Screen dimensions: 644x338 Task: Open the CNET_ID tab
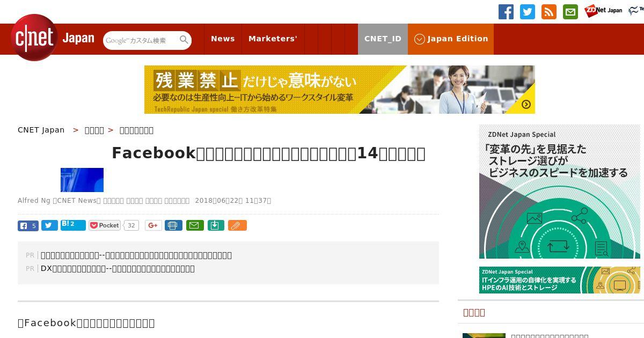point(383,39)
